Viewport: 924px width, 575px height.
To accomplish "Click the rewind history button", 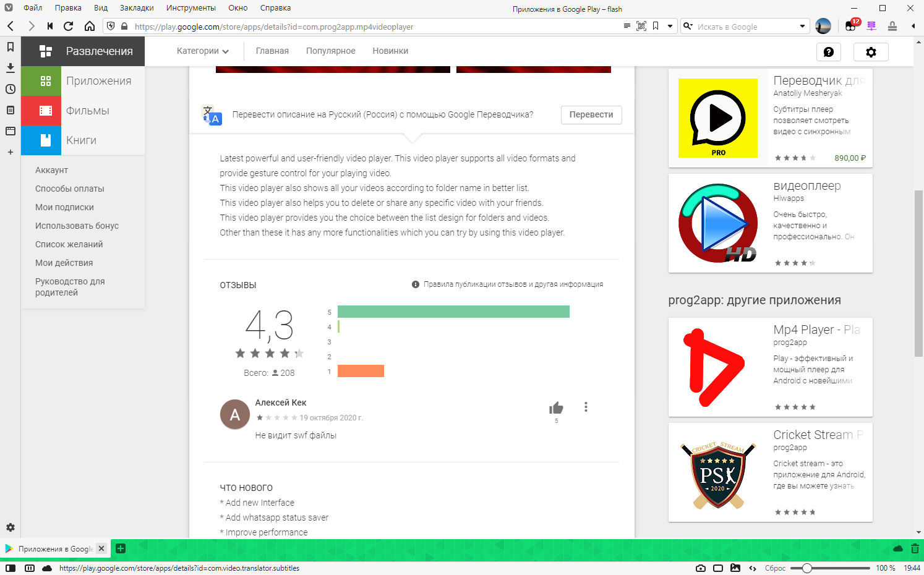I will [x=50, y=26].
